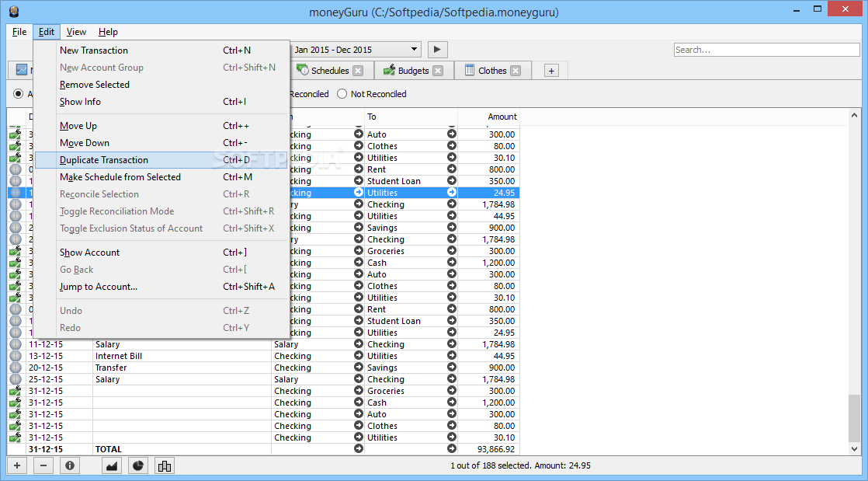The image size is (868, 481).
Task: Click the scrollbar up arrow
Action: tap(854, 115)
